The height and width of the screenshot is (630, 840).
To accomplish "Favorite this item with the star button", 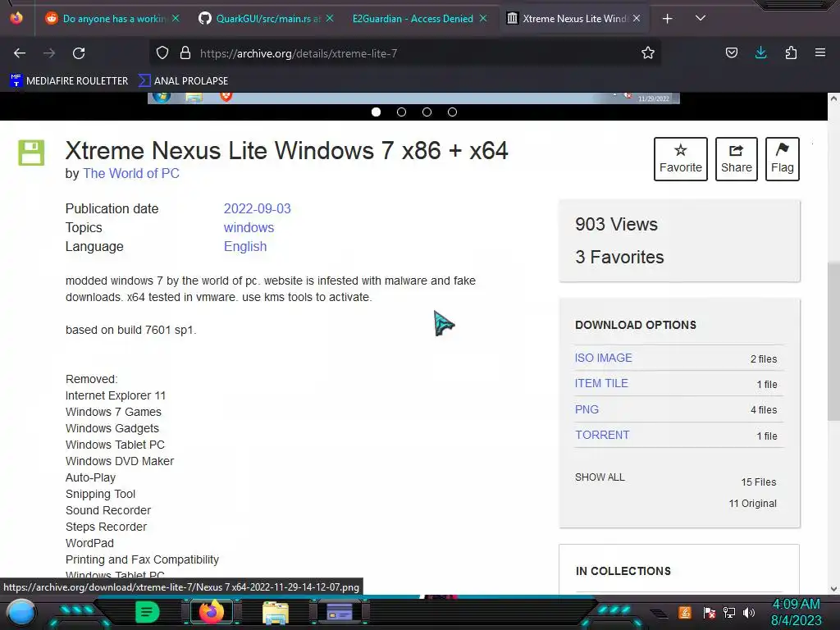I will [x=680, y=159].
